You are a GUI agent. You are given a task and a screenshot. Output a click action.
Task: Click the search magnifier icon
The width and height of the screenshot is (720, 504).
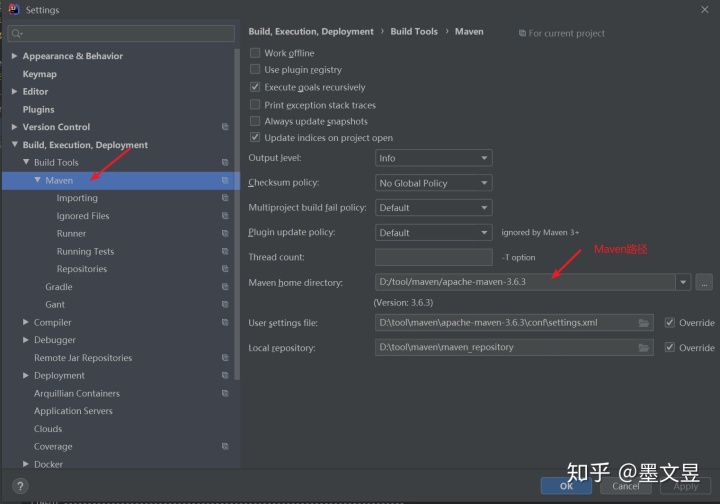(17, 34)
